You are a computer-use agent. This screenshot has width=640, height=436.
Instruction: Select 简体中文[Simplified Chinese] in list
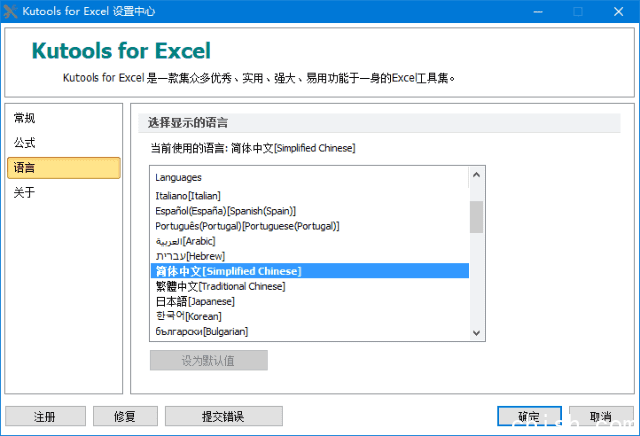(x=228, y=271)
